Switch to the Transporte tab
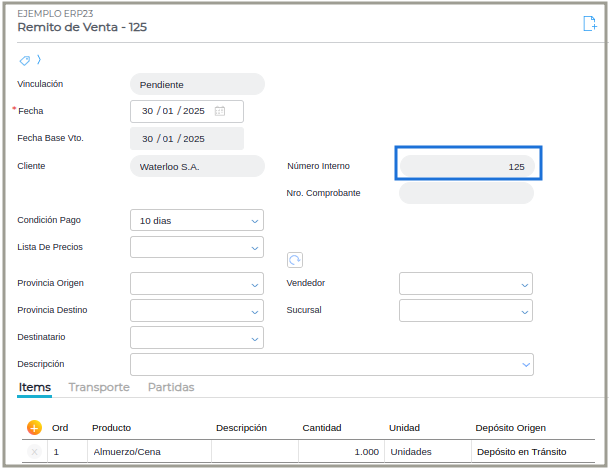 [99, 387]
